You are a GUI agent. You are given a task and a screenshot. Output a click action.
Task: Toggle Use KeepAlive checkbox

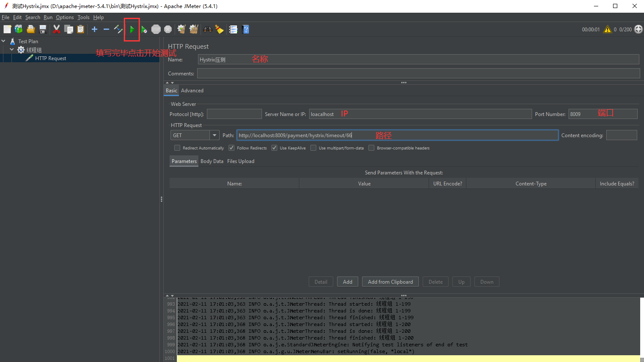point(274,148)
